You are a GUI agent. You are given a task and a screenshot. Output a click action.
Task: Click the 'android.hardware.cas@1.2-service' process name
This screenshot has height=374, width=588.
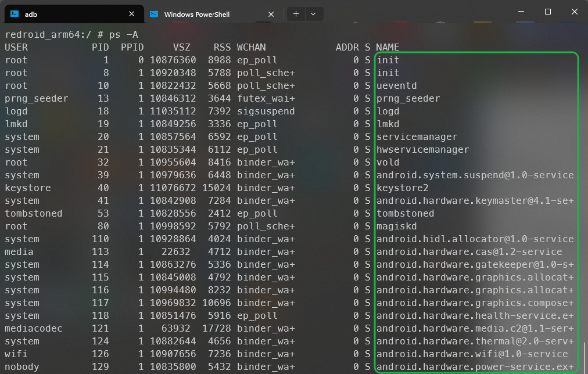click(469, 252)
